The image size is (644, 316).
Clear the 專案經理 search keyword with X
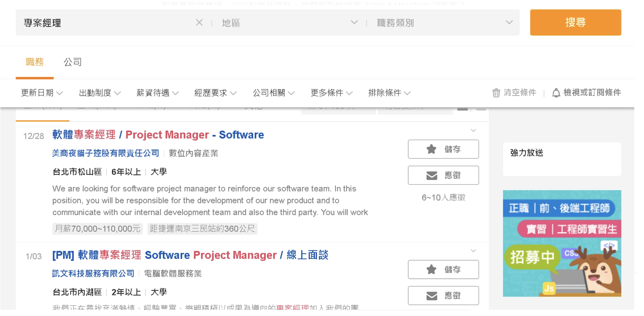tap(199, 22)
